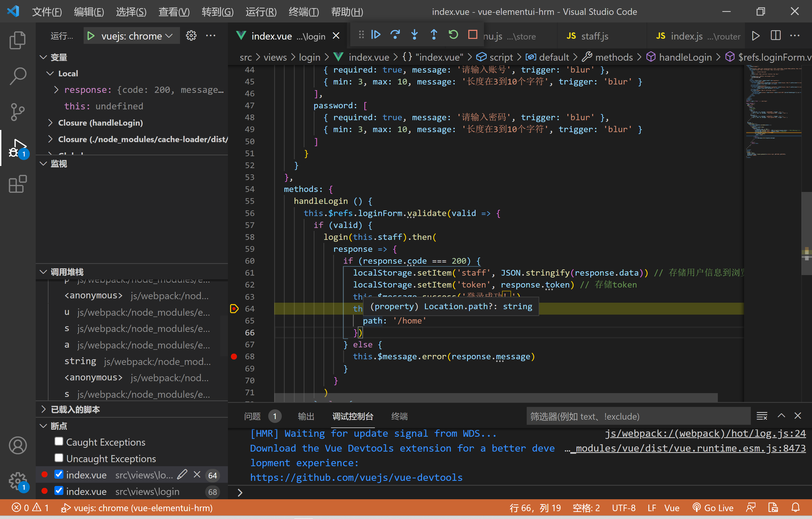Open the 编辑(E) menu
This screenshot has width=812, height=519.
(x=89, y=12)
